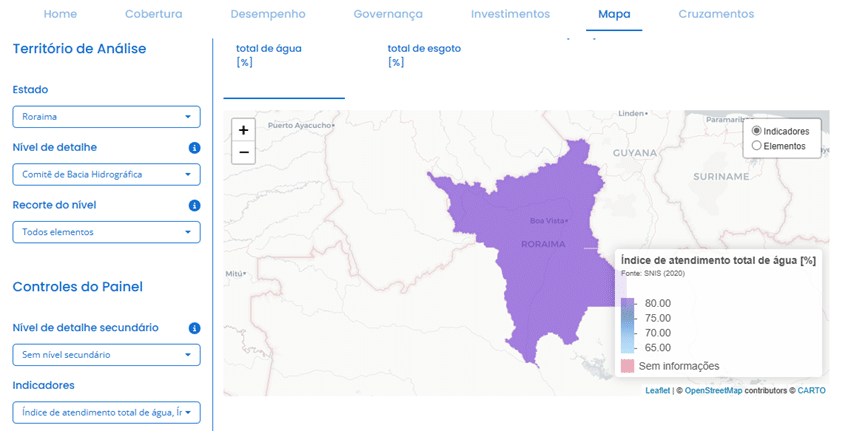
Task: Open the Indicadores selection dropdown
Action: (106, 412)
